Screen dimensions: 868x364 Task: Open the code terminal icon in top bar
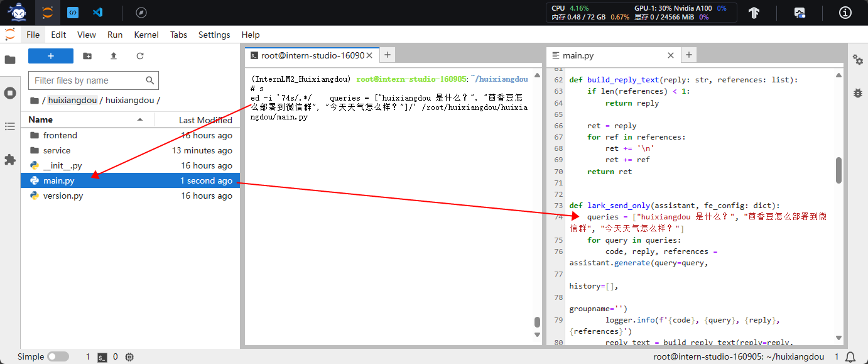coord(73,12)
